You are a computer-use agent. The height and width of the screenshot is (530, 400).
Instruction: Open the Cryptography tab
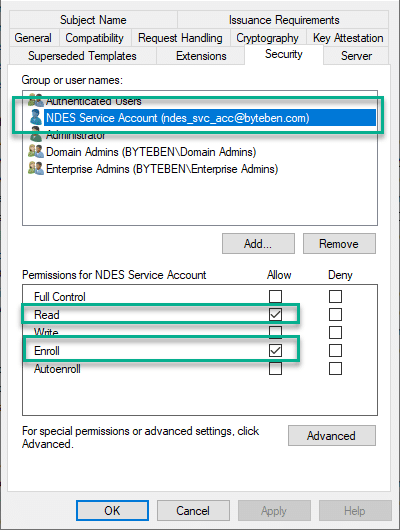click(x=267, y=38)
